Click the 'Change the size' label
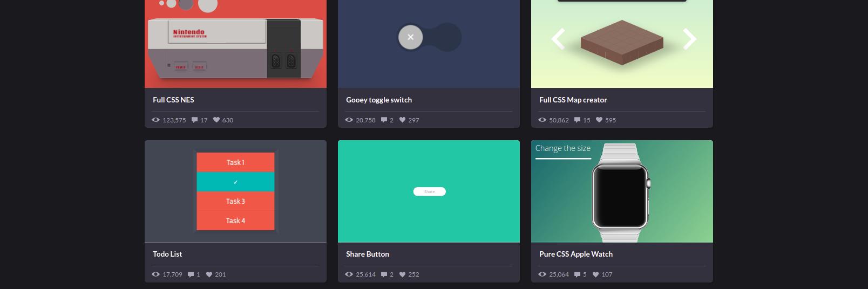868x289 pixels. point(563,148)
